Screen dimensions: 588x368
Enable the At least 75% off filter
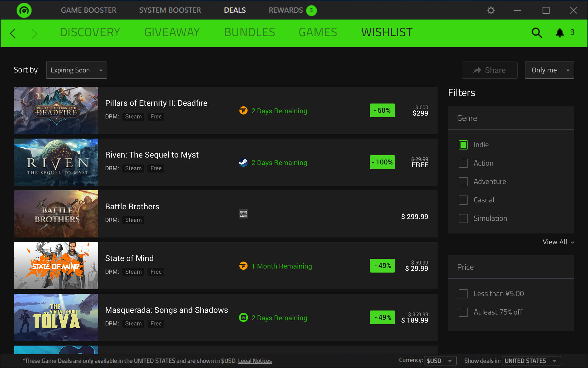[463, 312]
